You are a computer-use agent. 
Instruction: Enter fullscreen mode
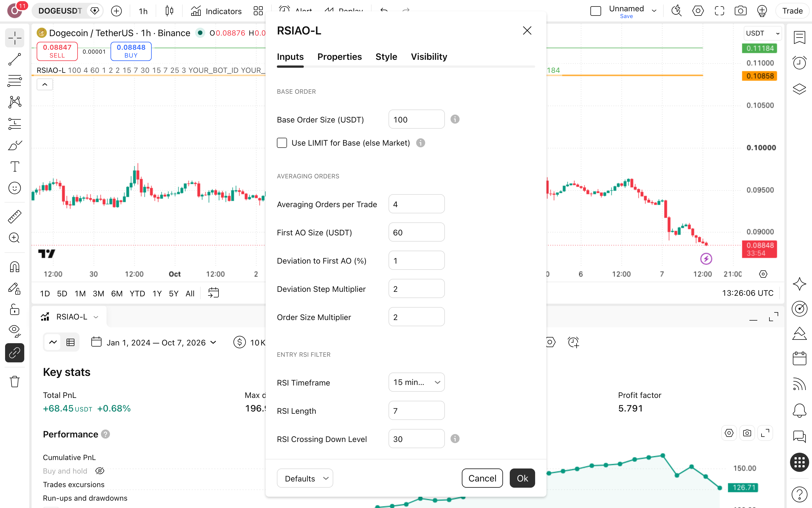tap(720, 11)
